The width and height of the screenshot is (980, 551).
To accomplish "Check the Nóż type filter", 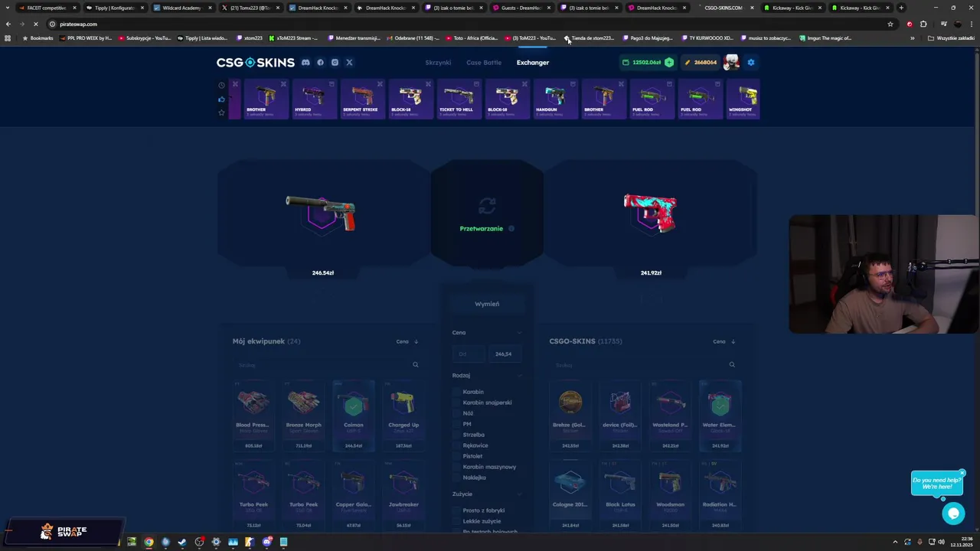I will tap(457, 413).
